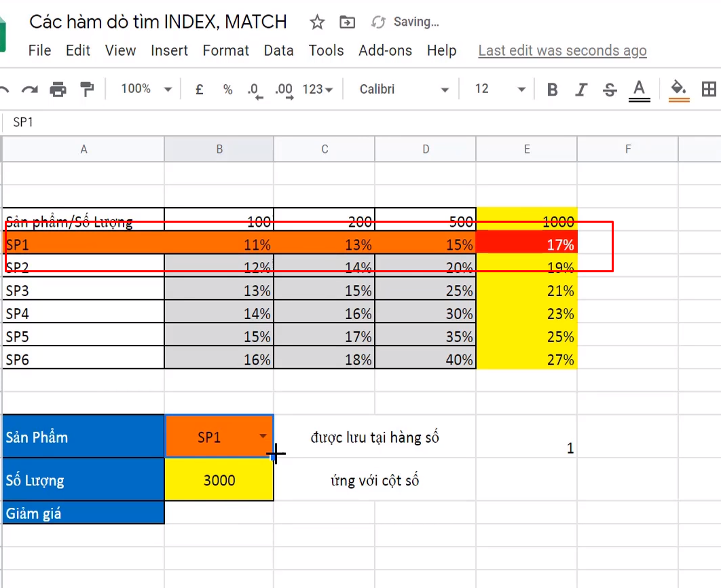
Task: Click the 'Giảm giá' label cell
Action: pyautogui.click(x=84, y=513)
